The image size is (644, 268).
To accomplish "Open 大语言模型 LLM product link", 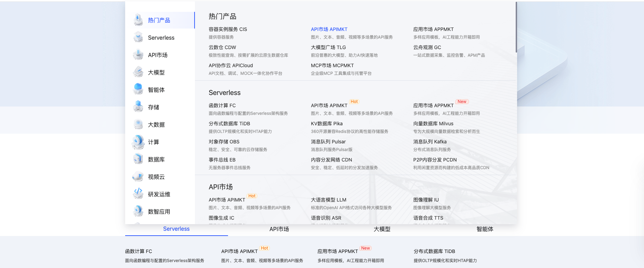I will click(x=328, y=200).
